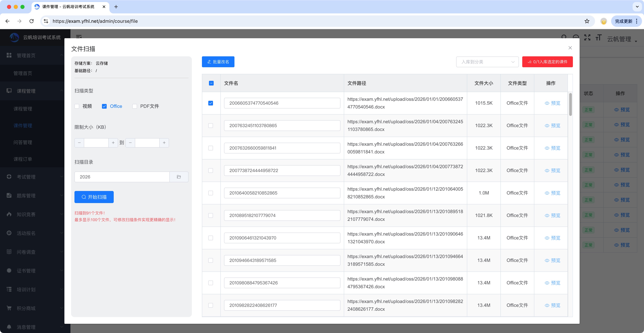Click the 开始扫描 button
Image resolution: width=644 pixels, height=333 pixels.
pos(94,197)
